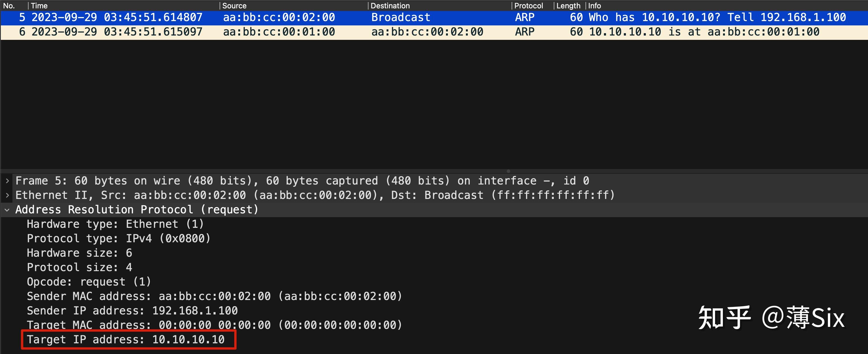Sort by the No. column header

(9, 6)
